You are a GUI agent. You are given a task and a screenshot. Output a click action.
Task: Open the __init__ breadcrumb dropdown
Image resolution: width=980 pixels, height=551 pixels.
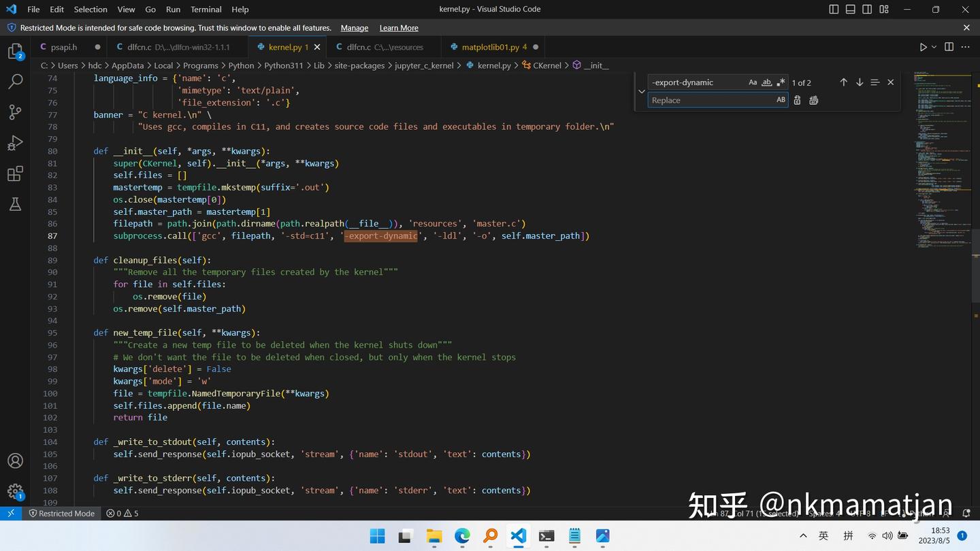coord(595,65)
